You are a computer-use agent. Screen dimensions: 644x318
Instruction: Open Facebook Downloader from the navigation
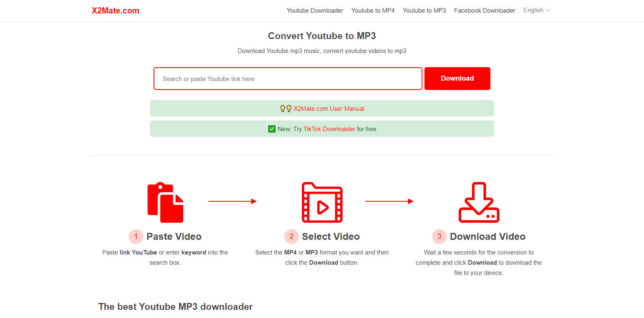click(485, 11)
